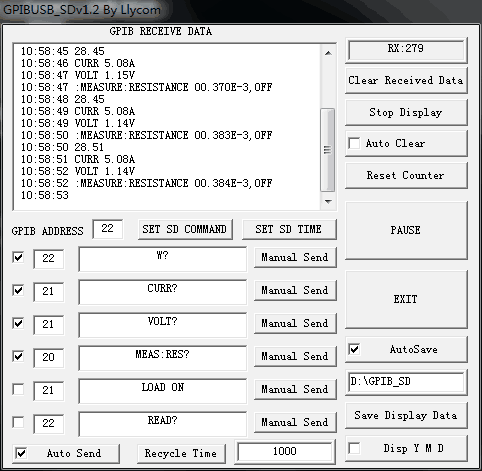Uncheck the checkbox for the MEAS:RES? row

tap(18, 356)
